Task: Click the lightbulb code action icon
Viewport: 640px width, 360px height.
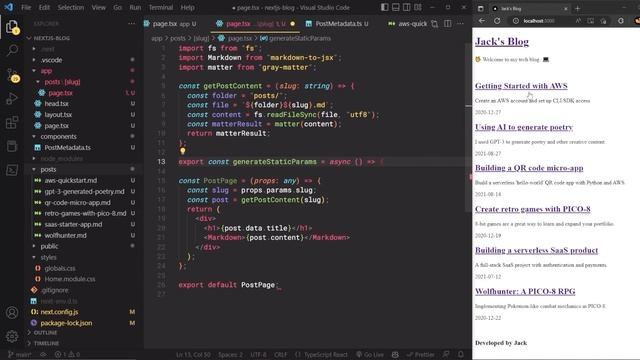Action: 182,151
